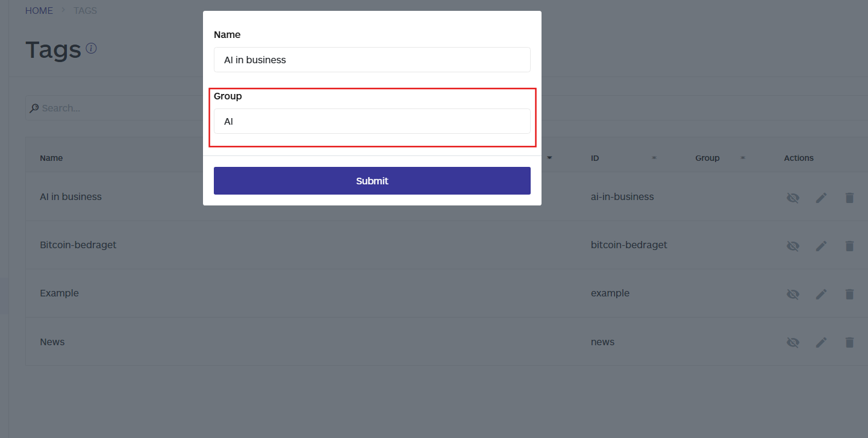
Task: Click the edit pencil for AI in business
Action: (821, 198)
